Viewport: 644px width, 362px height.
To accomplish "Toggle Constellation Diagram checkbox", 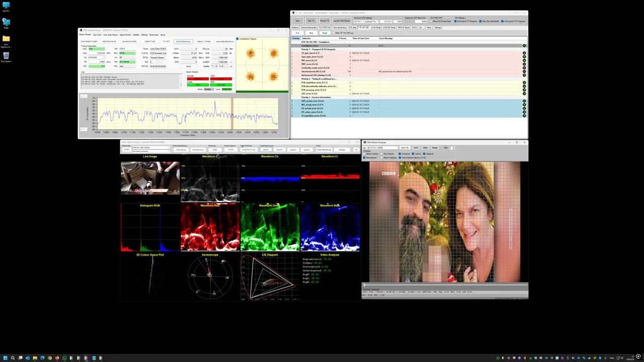I will pyautogui.click(x=237, y=39).
